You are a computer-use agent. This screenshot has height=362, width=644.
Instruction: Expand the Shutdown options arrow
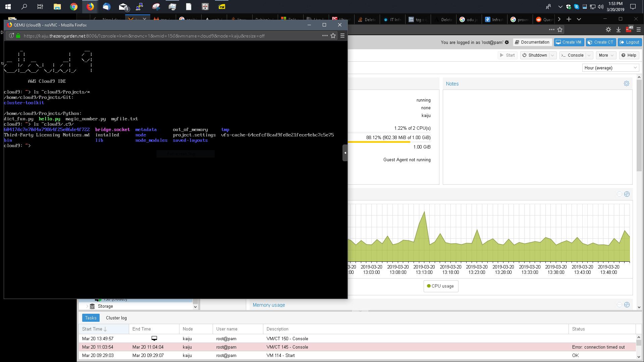552,55
